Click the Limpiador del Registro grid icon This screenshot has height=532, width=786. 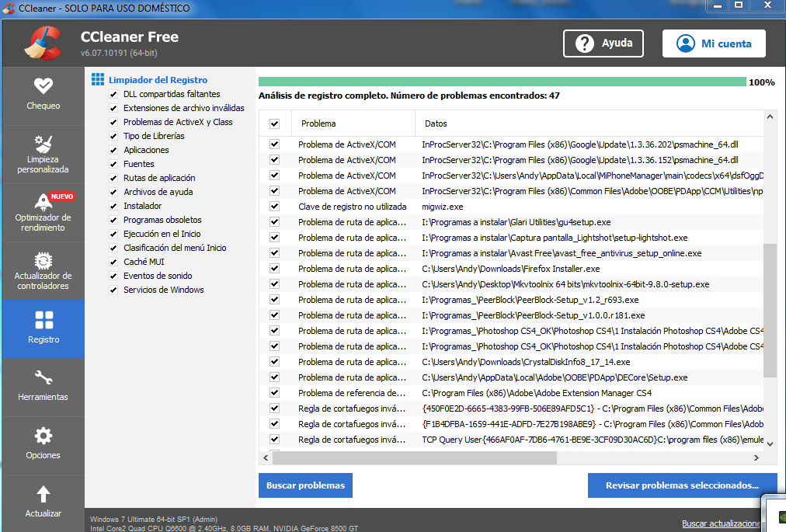(x=98, y=80)
